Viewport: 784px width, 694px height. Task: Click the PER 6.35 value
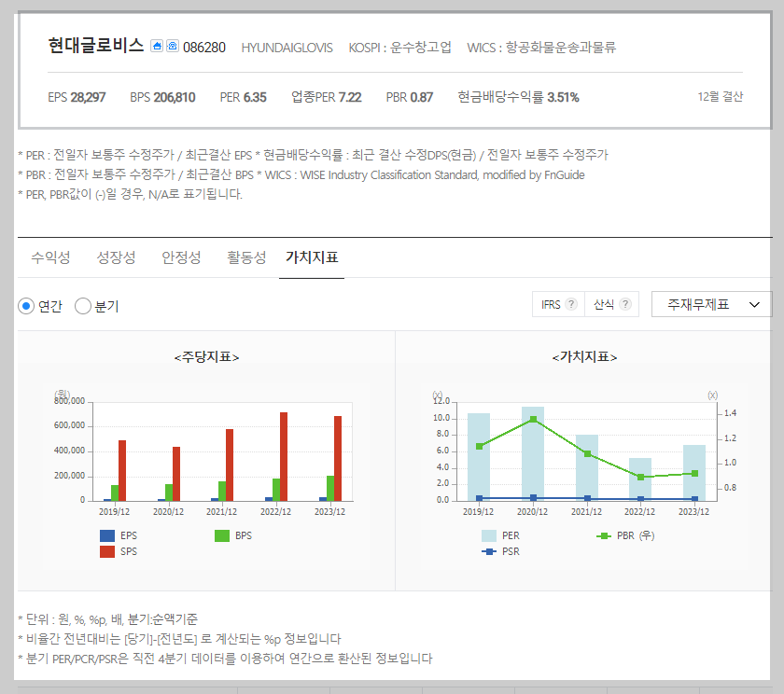[x=243, y=97]
